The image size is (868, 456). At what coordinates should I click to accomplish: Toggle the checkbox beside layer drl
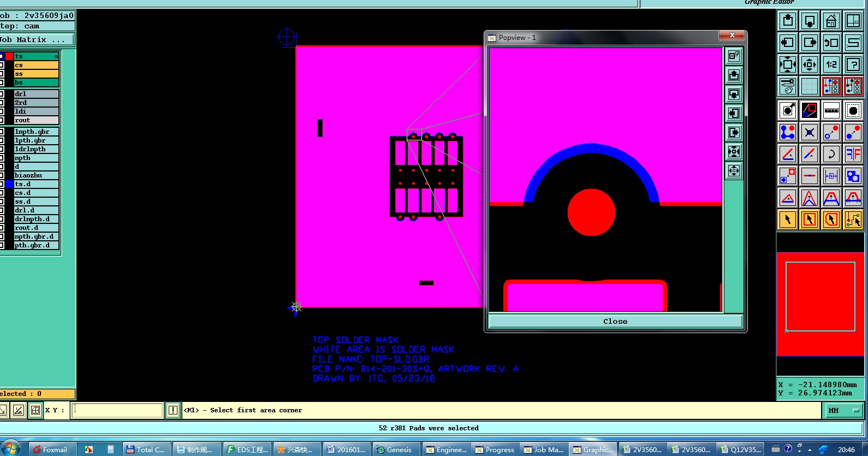(x=2, y=94)
